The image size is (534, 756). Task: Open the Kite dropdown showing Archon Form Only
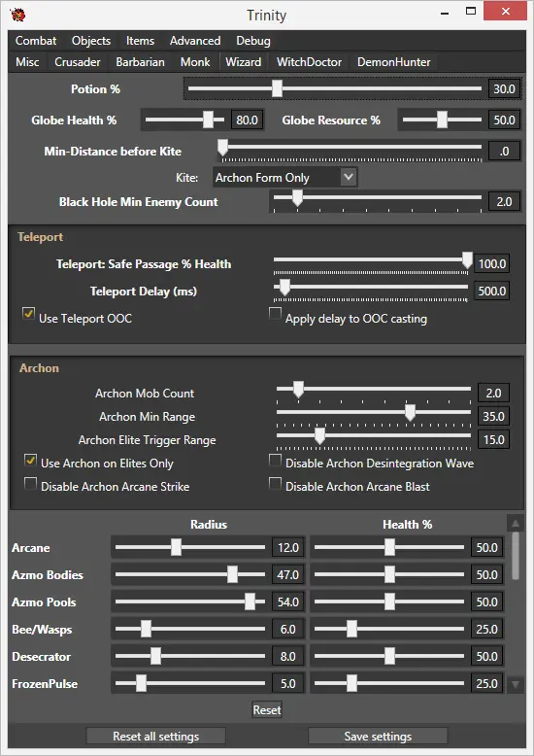(x=284, y=178)
